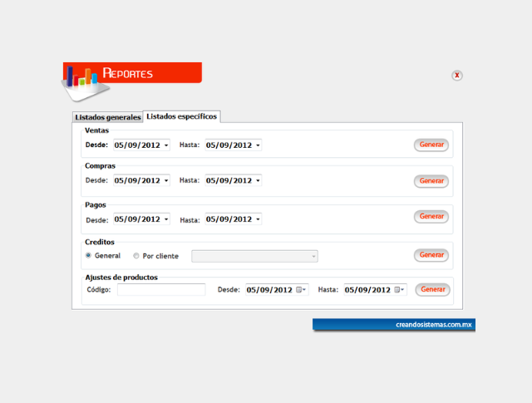The image size is (532, 403).
Task: Expand the Pagos Desde date dropdown
Action: (166, 219)
